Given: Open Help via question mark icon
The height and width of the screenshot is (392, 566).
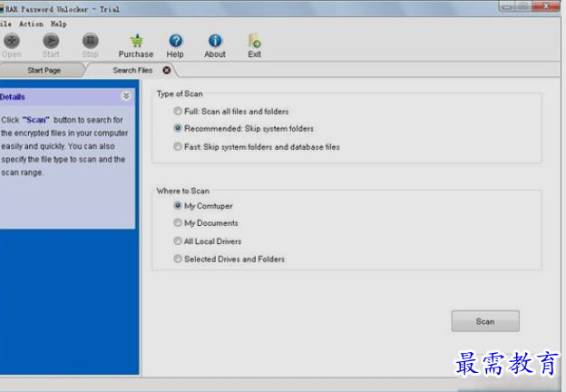Looking at the screenshot, I should [x=175, y=41].
